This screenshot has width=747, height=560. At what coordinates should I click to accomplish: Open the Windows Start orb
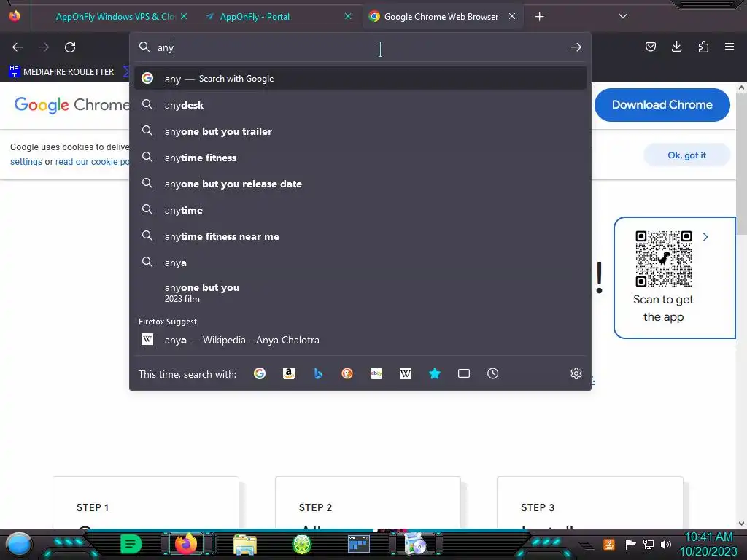19,544
